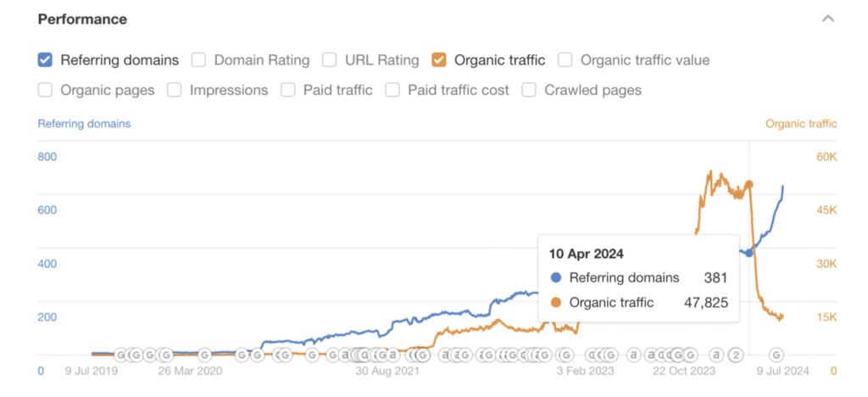This screenshot has height=397, width=868.
Task: Click the blue dot in the tooltip legend
Action: coord(556,277)
